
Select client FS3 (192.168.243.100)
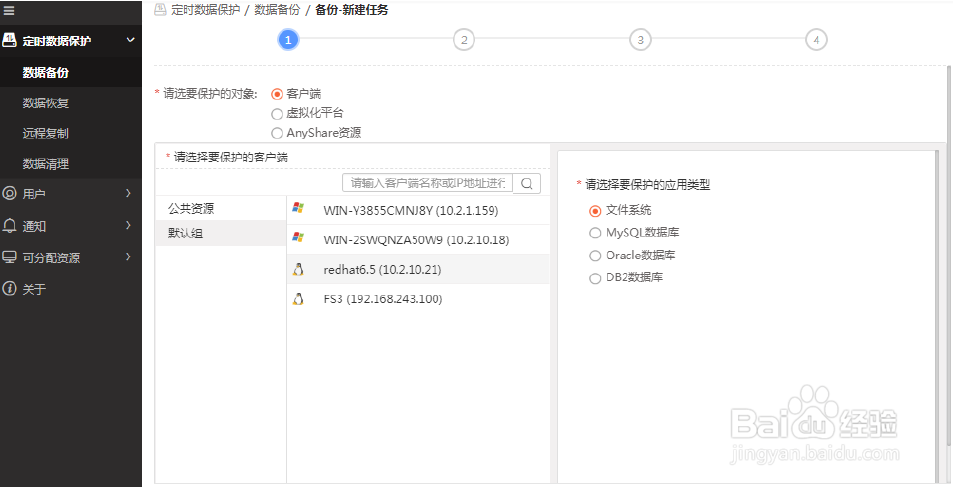pyautogui.click(x=418, y=299)
